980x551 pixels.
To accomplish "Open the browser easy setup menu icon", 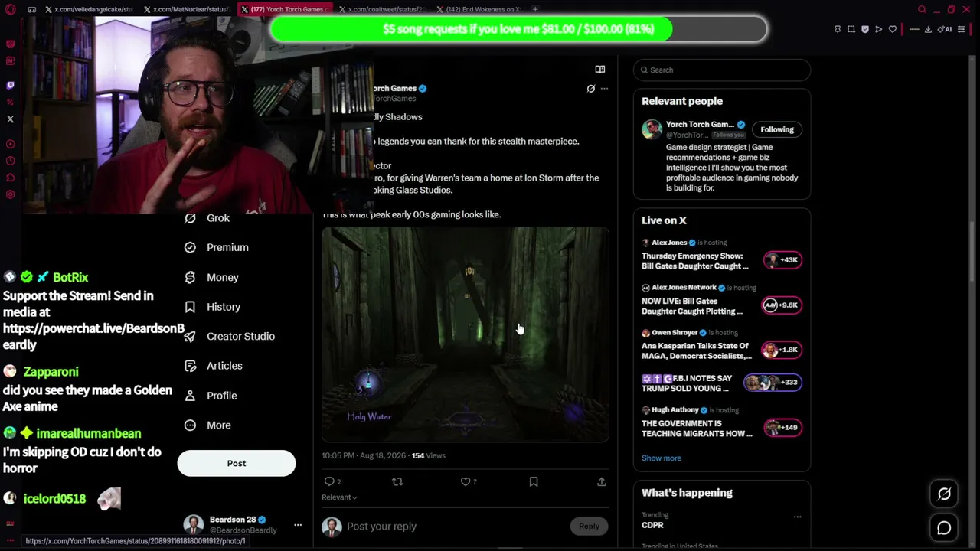I will (x=962, y=29).
